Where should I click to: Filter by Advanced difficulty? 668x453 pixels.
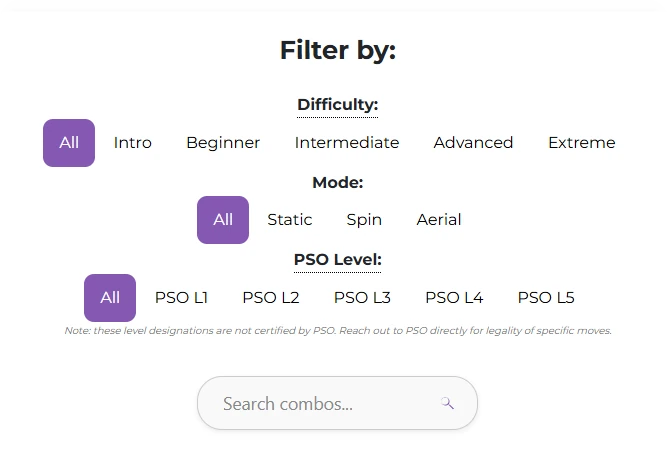473,143
